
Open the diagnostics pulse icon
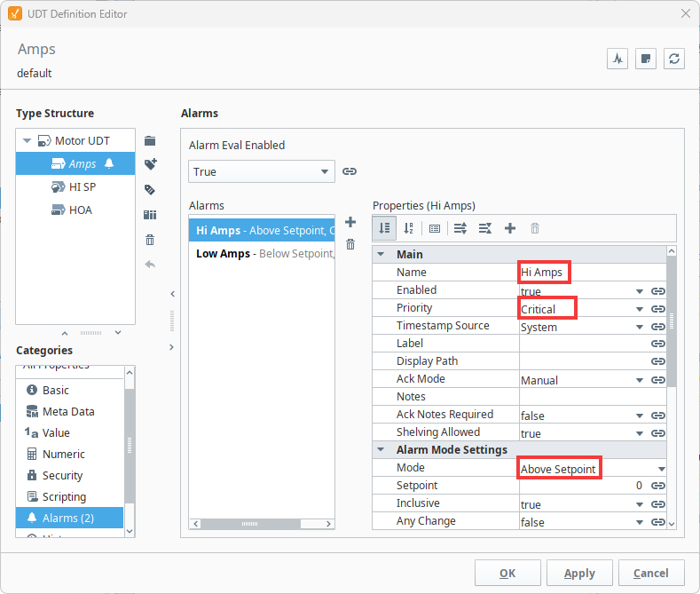[x=617, y=59]
